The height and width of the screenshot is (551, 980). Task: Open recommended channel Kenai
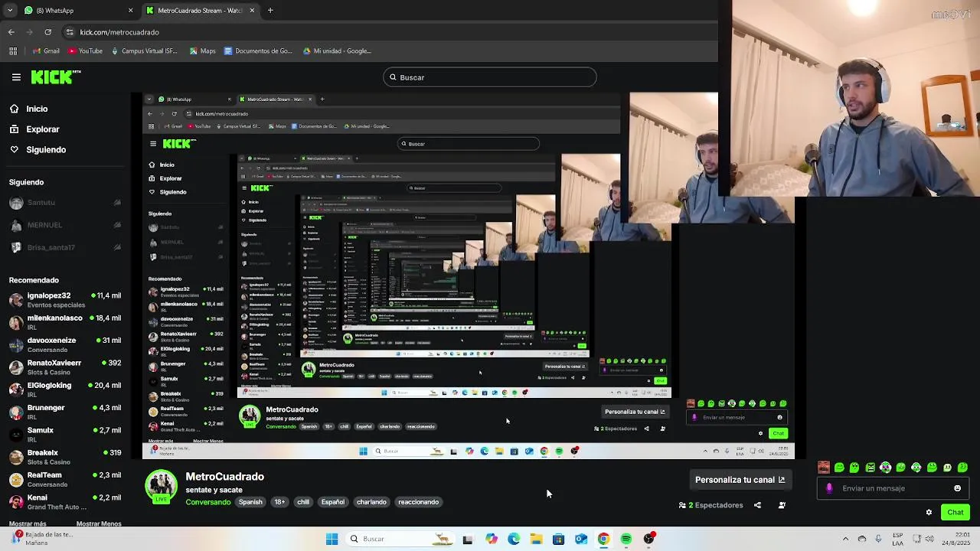pos(66,501)
